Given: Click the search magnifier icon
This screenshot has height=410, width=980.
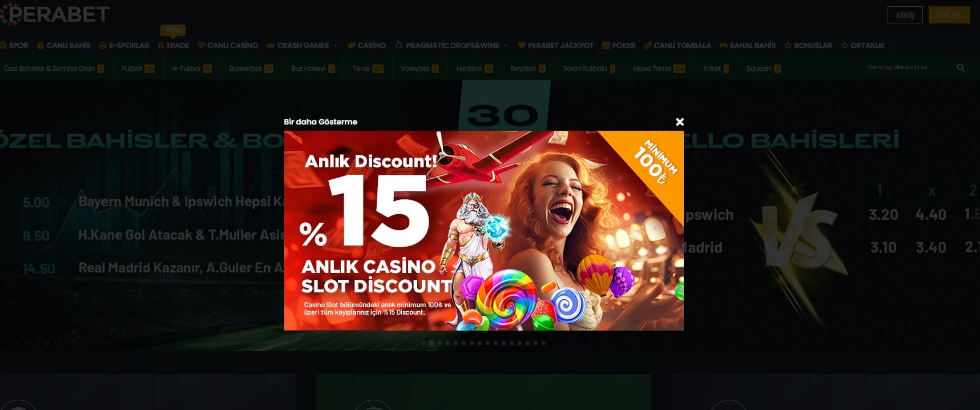Looking at the screenshot, I should click(x=961, y=68).
